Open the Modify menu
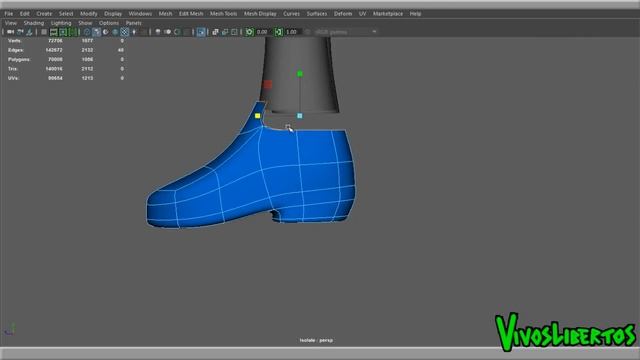640x360 pixels. 89,13
